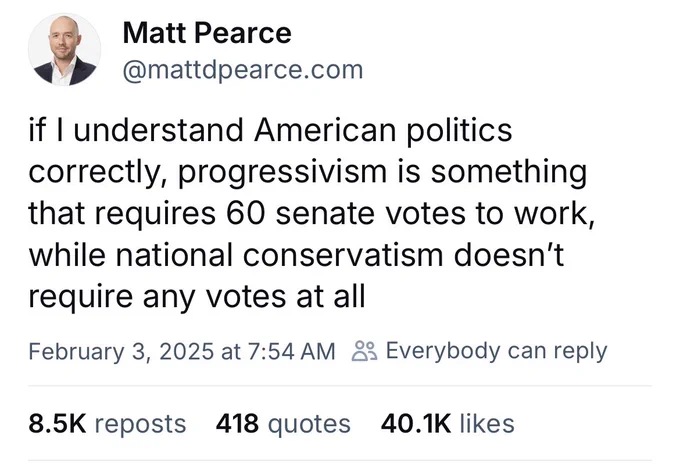
Task: Click the 418 quote count number
Action: tap(238, 423)
